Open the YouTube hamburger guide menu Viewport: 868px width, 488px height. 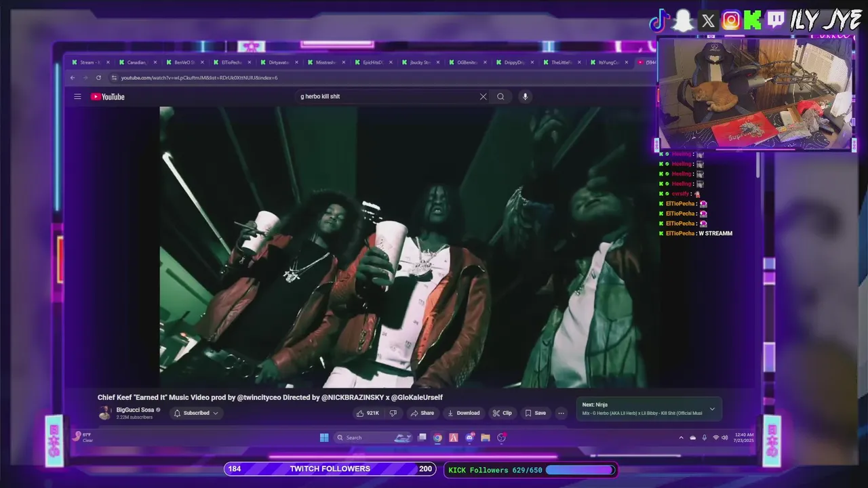[77, 97]
